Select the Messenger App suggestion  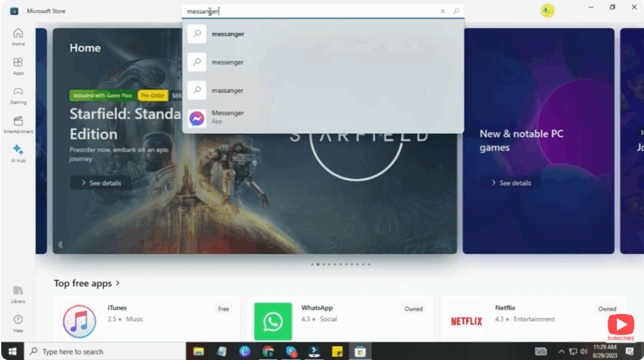click(x=227, y=117)
